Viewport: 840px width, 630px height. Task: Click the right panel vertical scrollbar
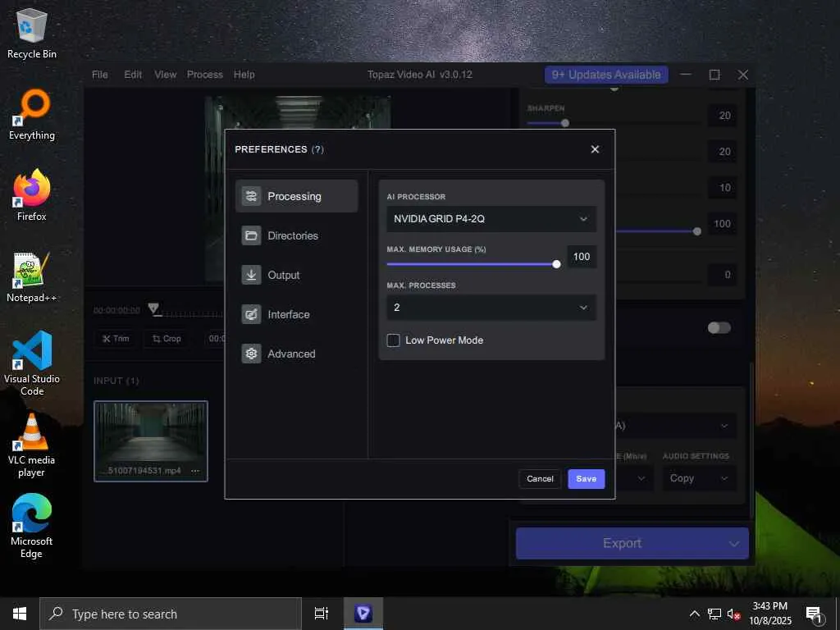(x=751, y=440)
